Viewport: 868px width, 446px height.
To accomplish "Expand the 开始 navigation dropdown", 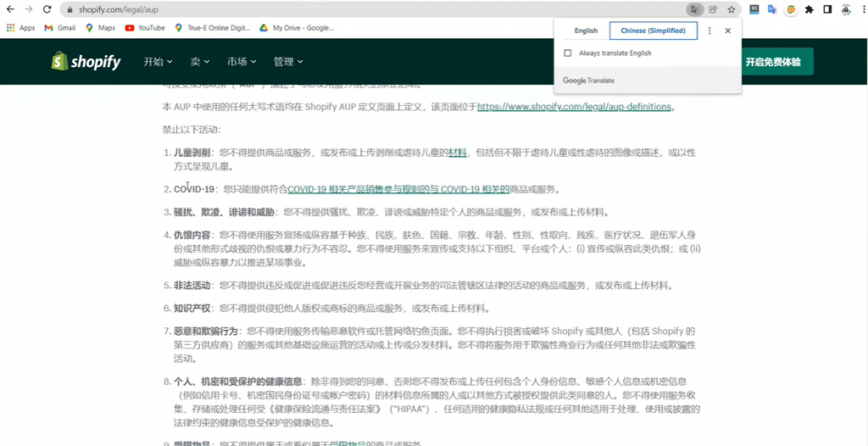I will click(x=158, y=62).
